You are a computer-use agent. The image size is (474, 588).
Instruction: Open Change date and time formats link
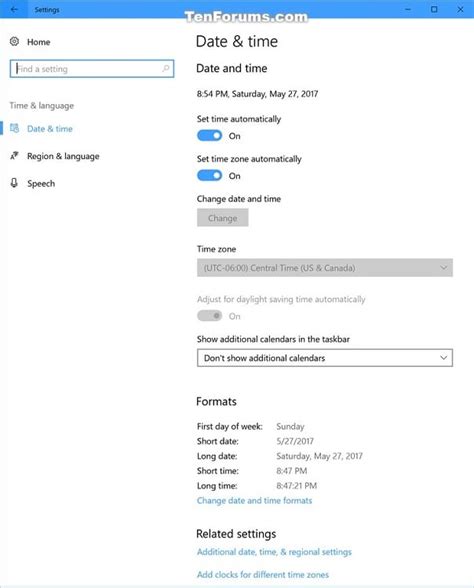[254, 501]
